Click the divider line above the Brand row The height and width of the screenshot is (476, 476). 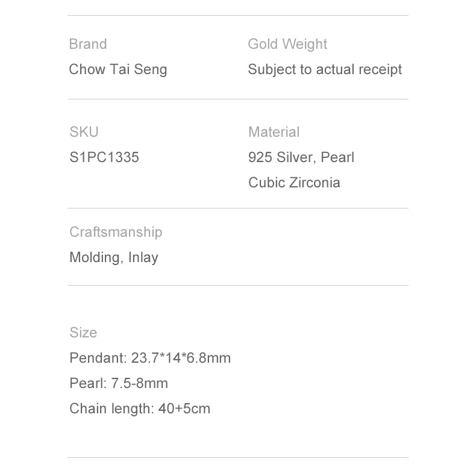[237, 15]
